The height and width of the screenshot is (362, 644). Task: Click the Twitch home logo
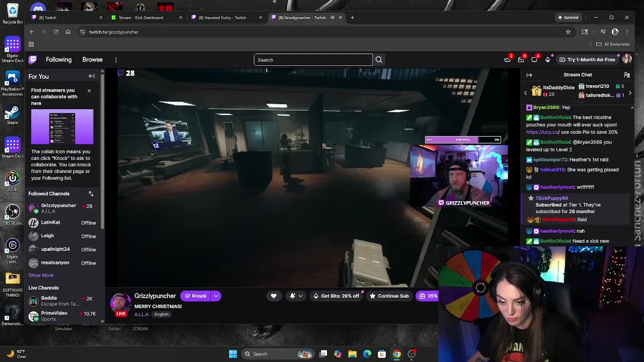[33, 59]
